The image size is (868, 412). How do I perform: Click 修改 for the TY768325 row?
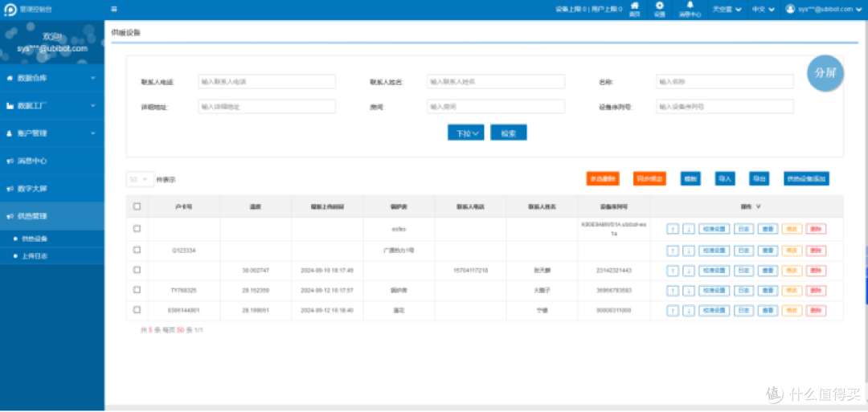point(792,291)
